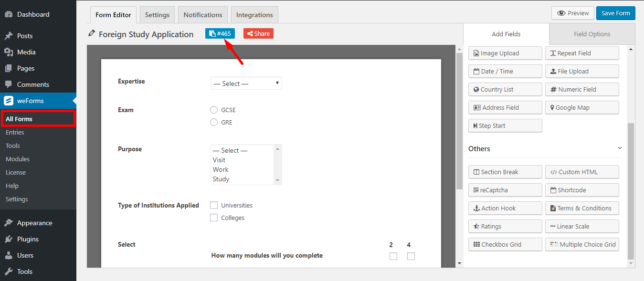This screenshot has width=644, height=281.
Task: Select Study in the Purpose list
Action: tap(221, 179)
